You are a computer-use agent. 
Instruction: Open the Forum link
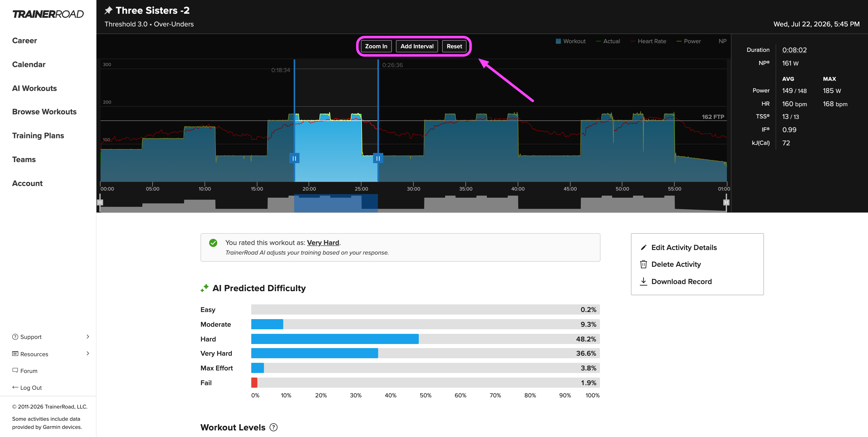[29, 371]
